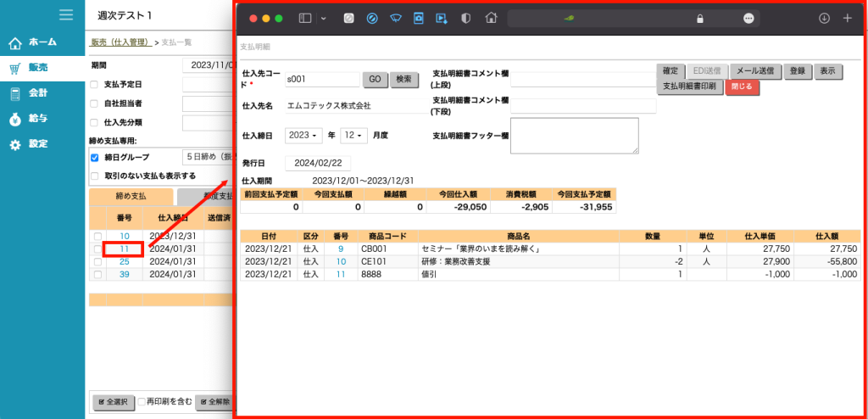This screenshot has width=868, height=419.
Task: Open 給与 in the sidebar menu
Action: 38,119
